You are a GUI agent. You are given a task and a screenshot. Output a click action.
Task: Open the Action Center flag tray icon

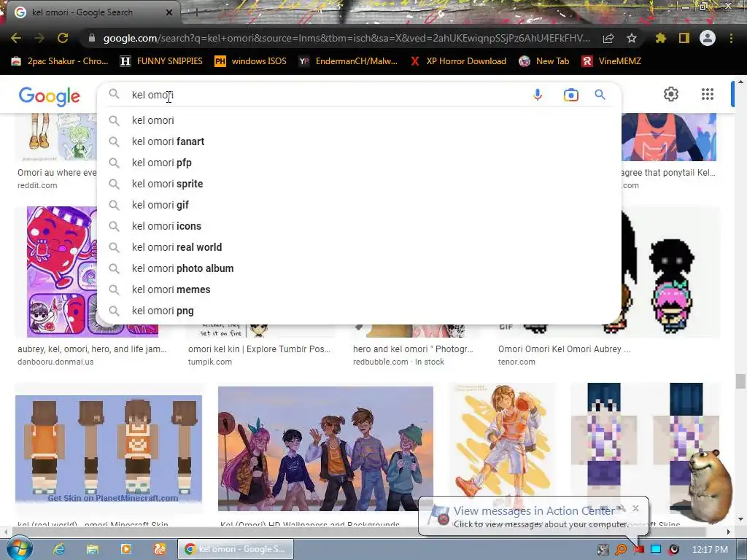638,550
